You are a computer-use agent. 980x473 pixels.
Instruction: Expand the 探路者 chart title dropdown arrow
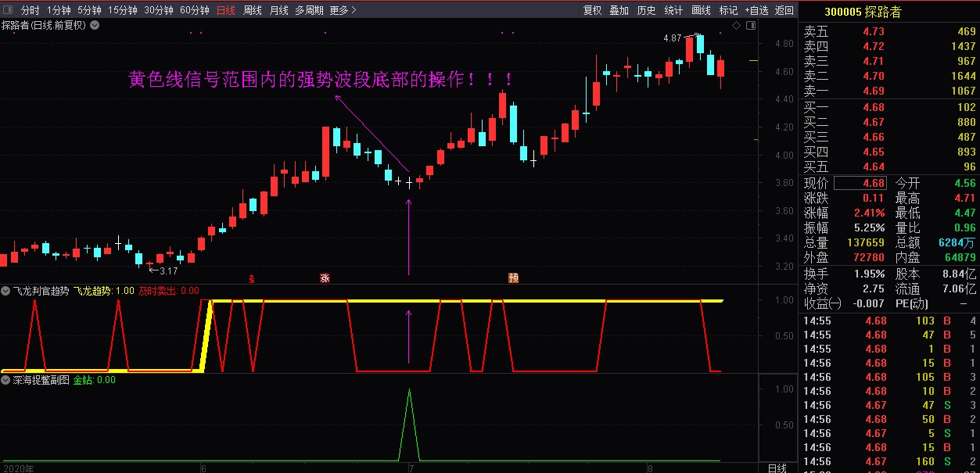(95, 25)
